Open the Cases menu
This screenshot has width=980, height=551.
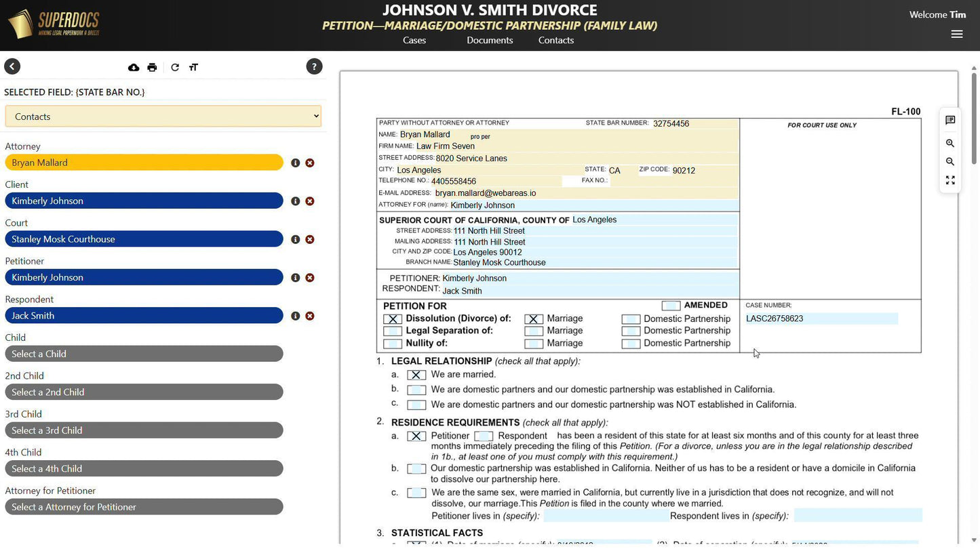pos(414,40)
